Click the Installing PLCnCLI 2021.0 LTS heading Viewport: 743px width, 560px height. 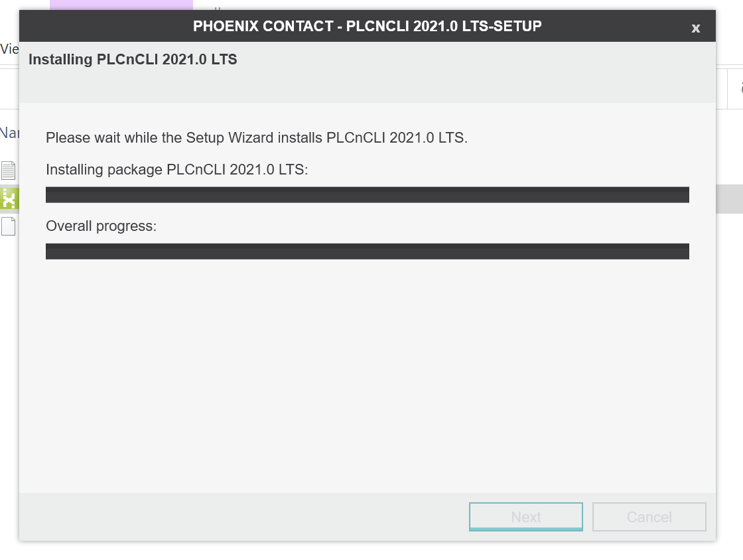133,59
